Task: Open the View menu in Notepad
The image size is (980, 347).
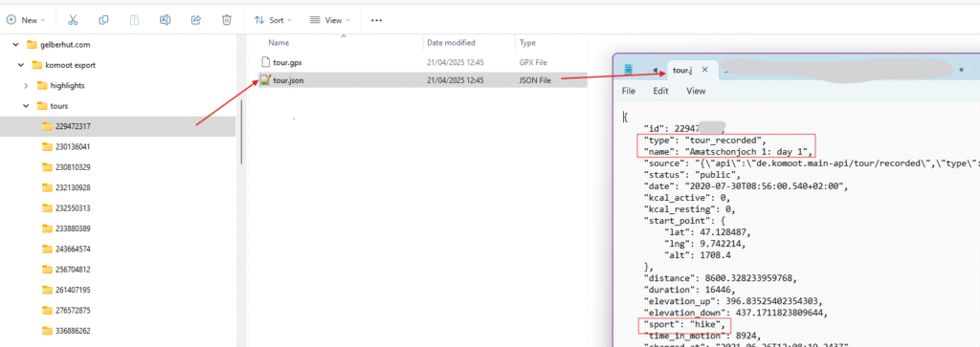Action: click(x=696, y=91)
